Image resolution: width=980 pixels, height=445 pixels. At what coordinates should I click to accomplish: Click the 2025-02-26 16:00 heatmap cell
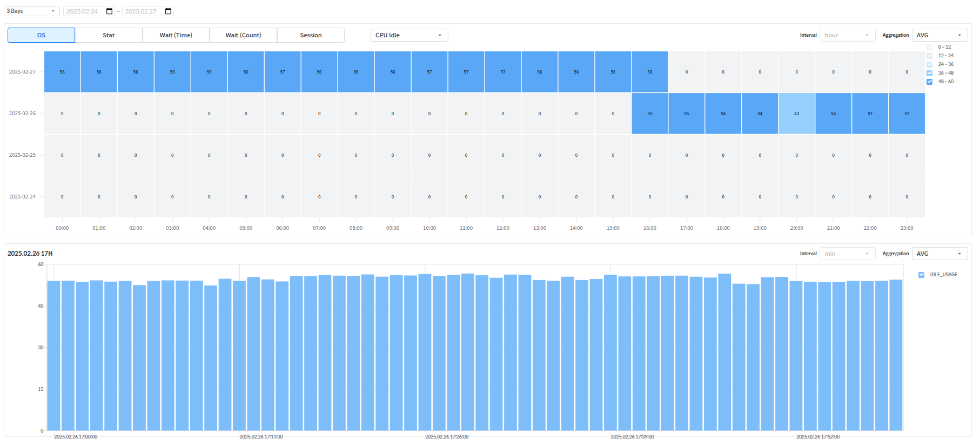pyautogui.click(x=649, y=114)
